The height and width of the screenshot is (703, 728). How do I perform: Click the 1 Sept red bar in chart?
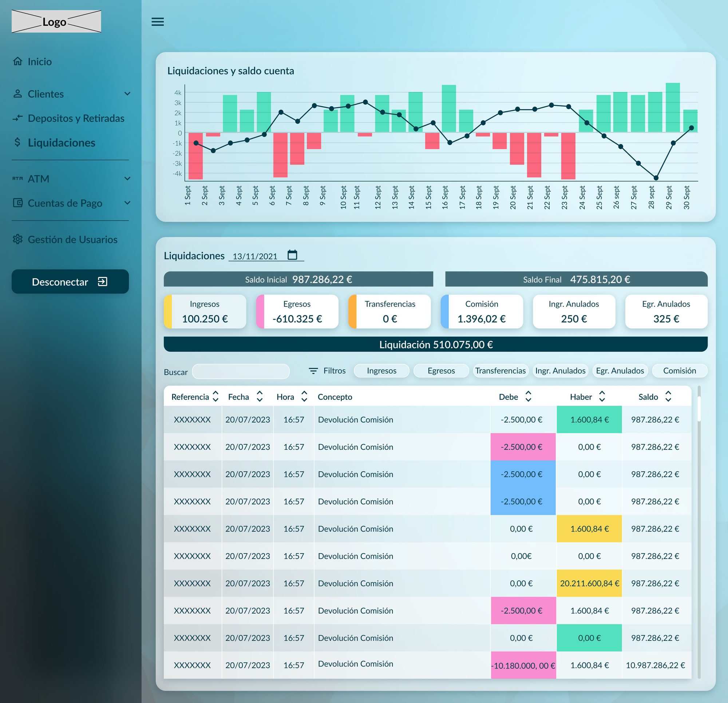coord(195,156)
